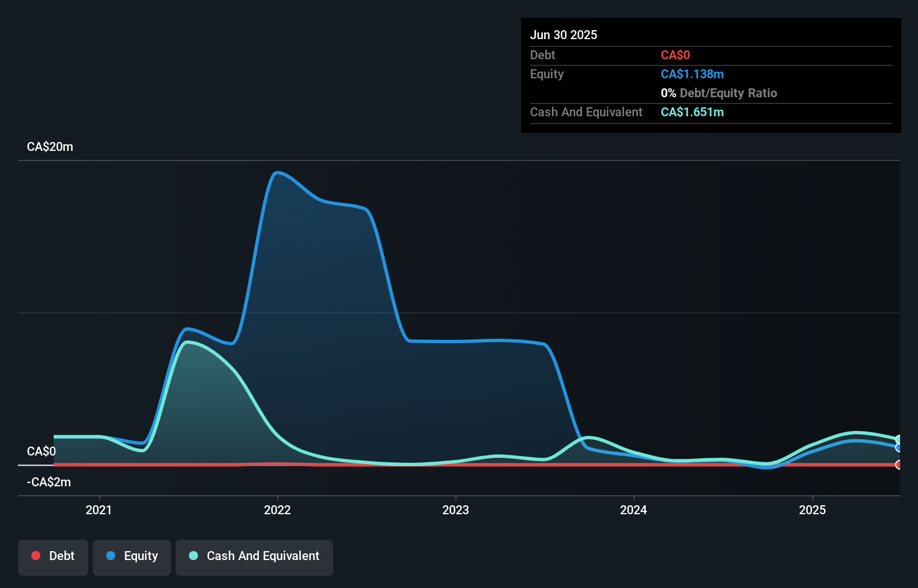Click the red debt endpoint marker on chart
The image size is (918, 588).
click(x=898, y=464)
